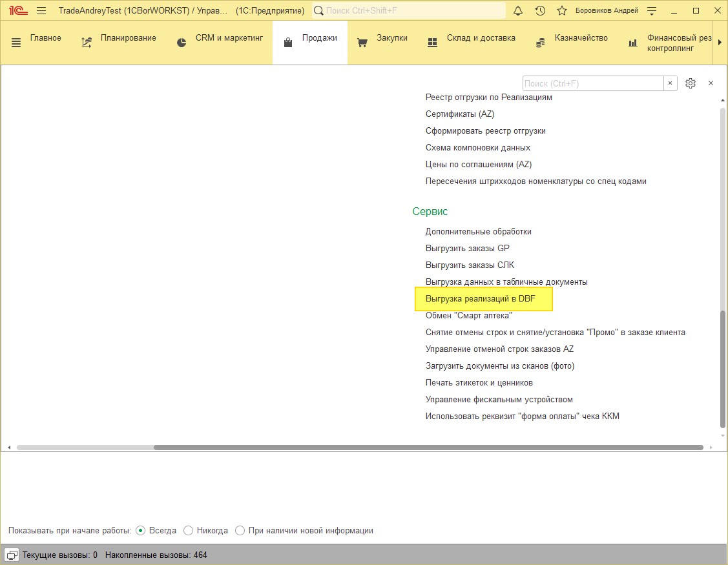The image size is (728, 565).
Task: Open favorites star icon
Action: (x=562, y=10)
